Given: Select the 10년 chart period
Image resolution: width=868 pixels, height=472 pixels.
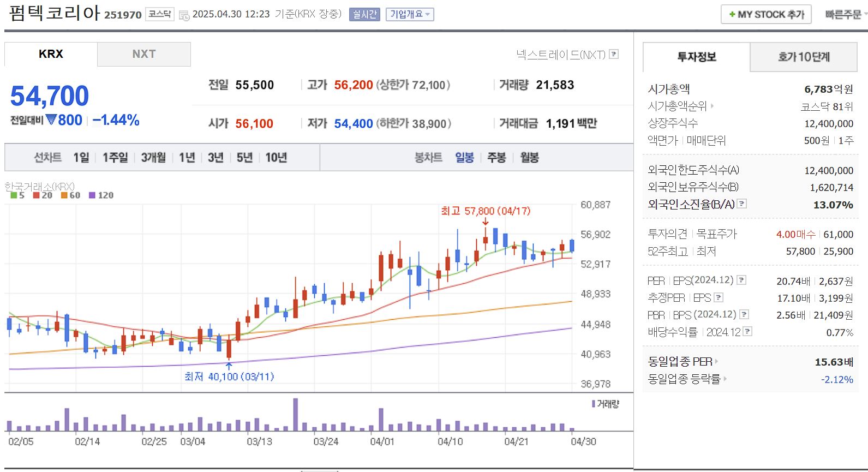Looking at the screenshot, I should tap(276, 158).
